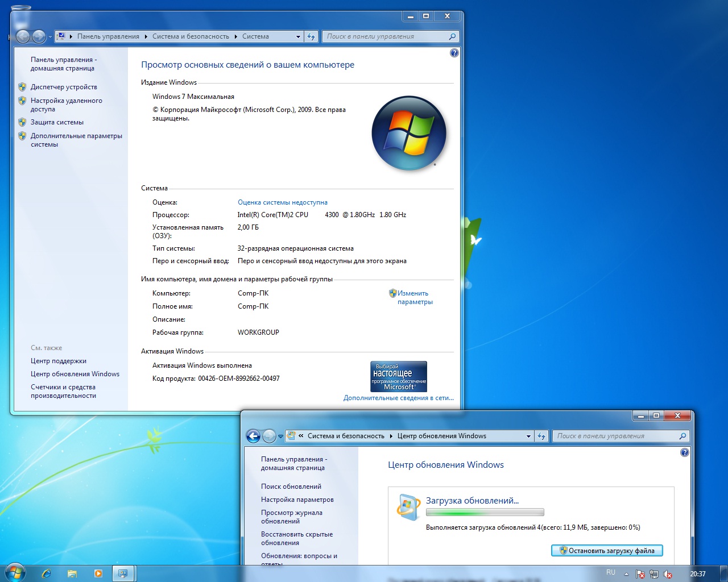728x582 pixels.
Task: Click Система breadcrumb segment
Action: click(255, 36)
